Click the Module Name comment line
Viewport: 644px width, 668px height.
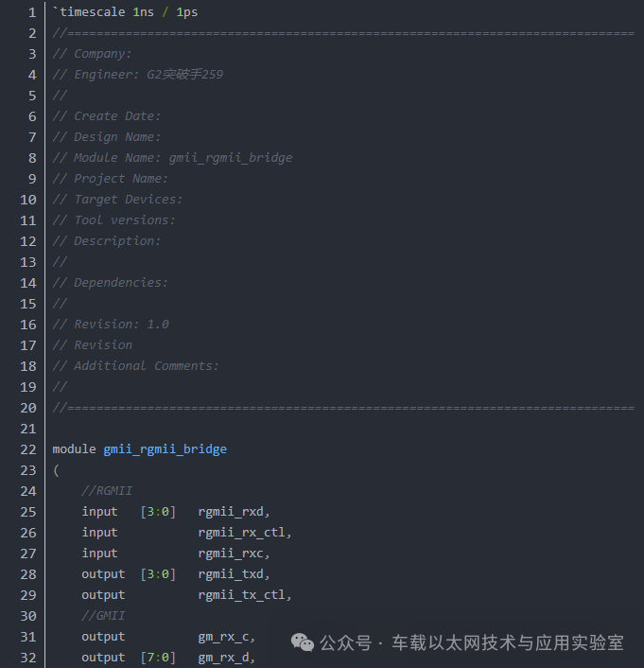coord(172,158)
